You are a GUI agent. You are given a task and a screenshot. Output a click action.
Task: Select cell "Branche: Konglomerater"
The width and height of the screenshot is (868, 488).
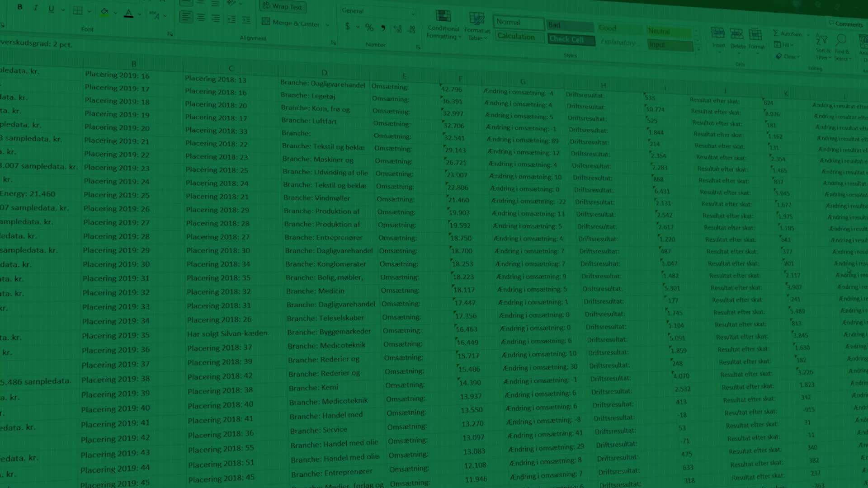coord(325,264)
